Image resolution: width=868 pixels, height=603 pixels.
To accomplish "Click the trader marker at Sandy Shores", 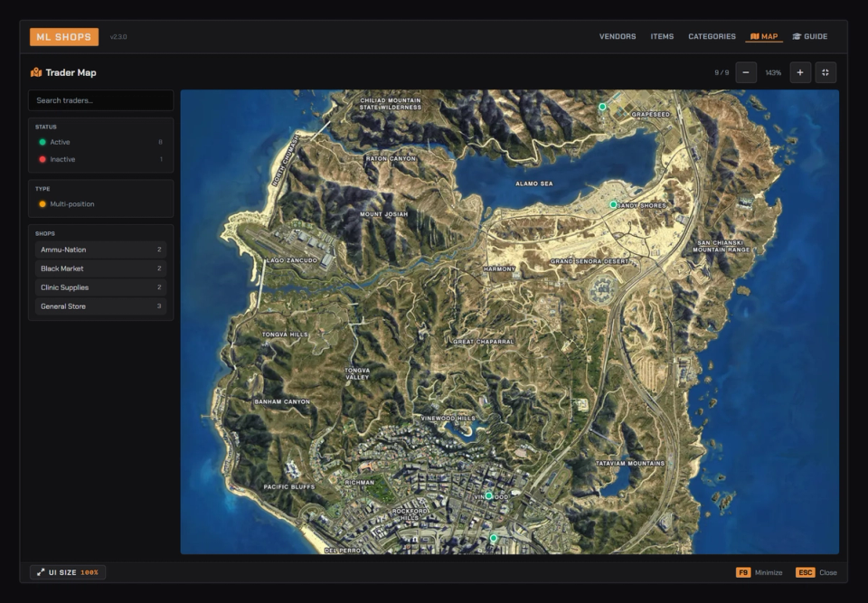I will pos(613,205).
